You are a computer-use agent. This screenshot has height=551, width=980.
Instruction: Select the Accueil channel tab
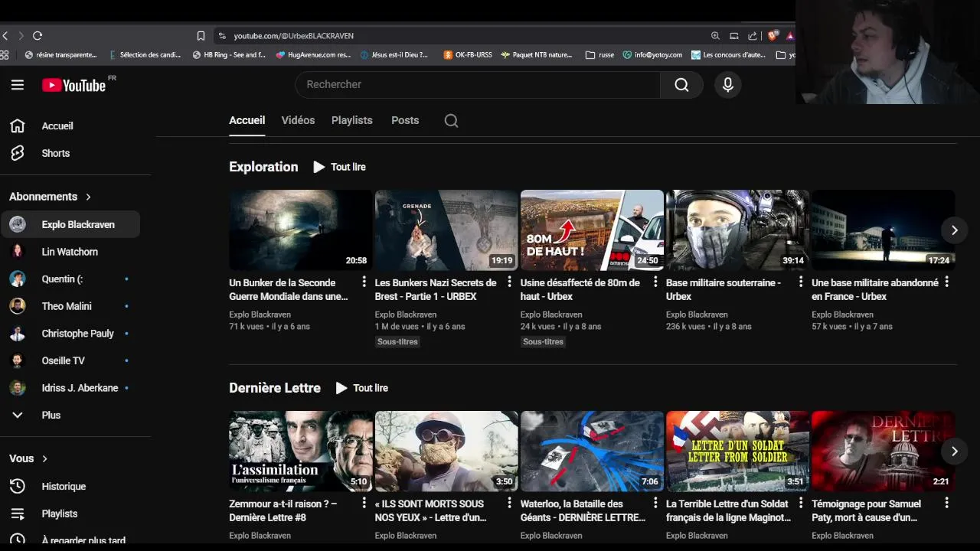[247, 120]
